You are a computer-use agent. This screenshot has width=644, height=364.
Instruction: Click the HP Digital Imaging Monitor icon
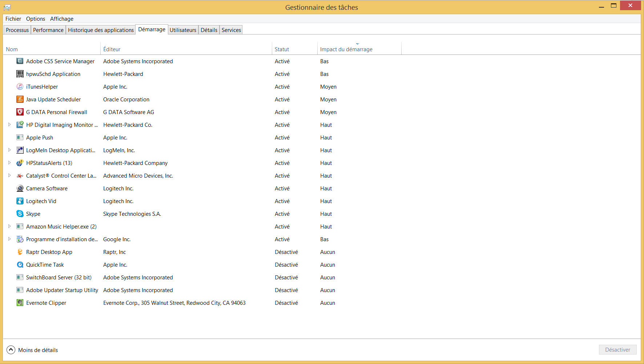coord(20,125)
